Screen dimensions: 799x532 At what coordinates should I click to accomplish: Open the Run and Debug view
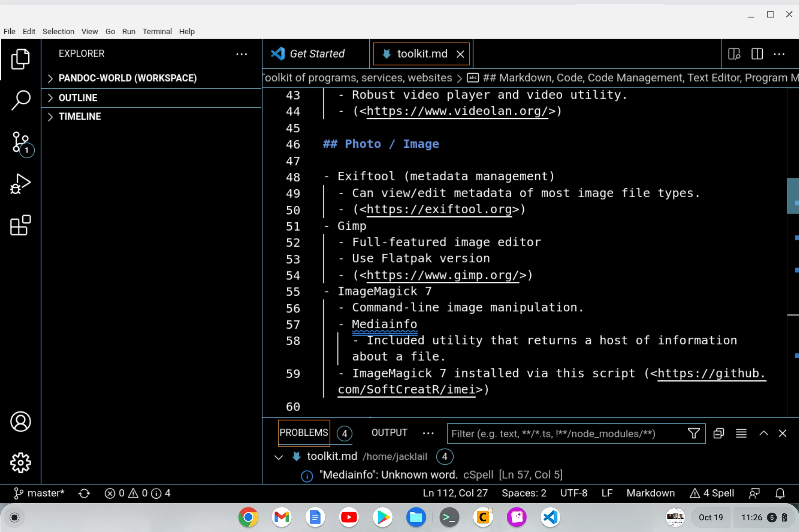20,184
